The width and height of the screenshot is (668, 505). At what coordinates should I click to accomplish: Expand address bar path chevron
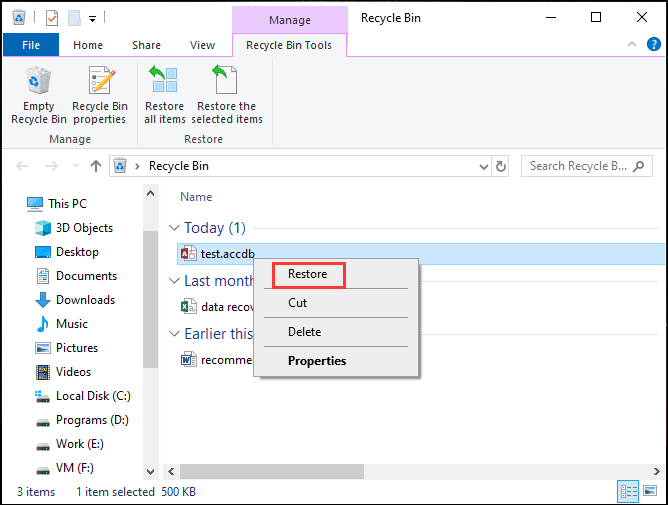click(x=137, y=166)
